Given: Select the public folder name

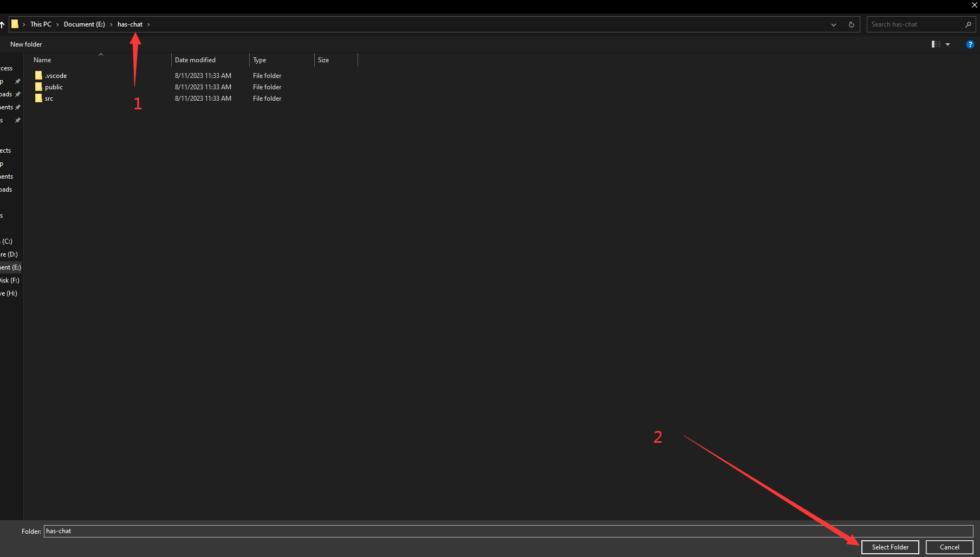Looking at the screenshot, I should (54, 87).
